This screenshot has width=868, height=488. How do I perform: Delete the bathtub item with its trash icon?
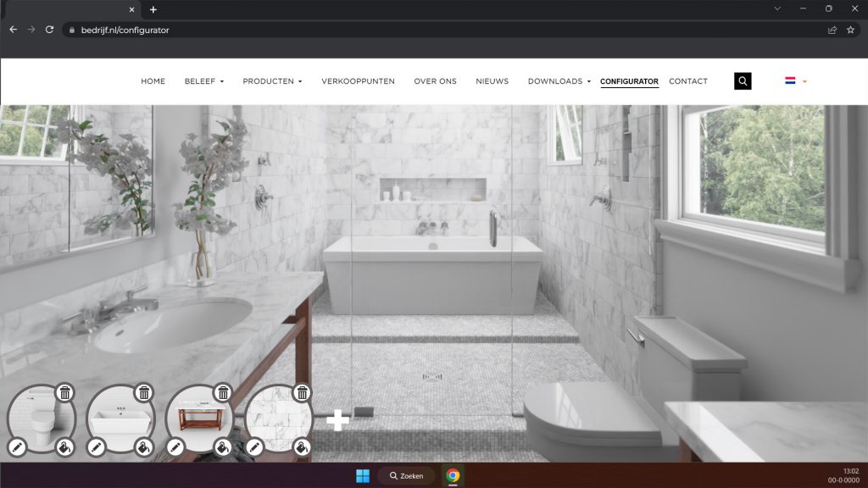[144, 393]
